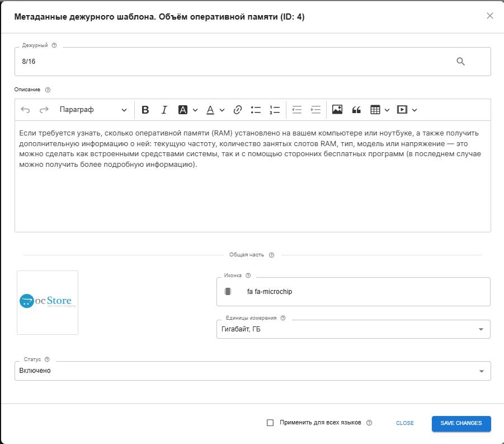This screenshot has height=444, width=504.
Task: Toggle bold formatting in the editor toolbar
Action: 145,110
